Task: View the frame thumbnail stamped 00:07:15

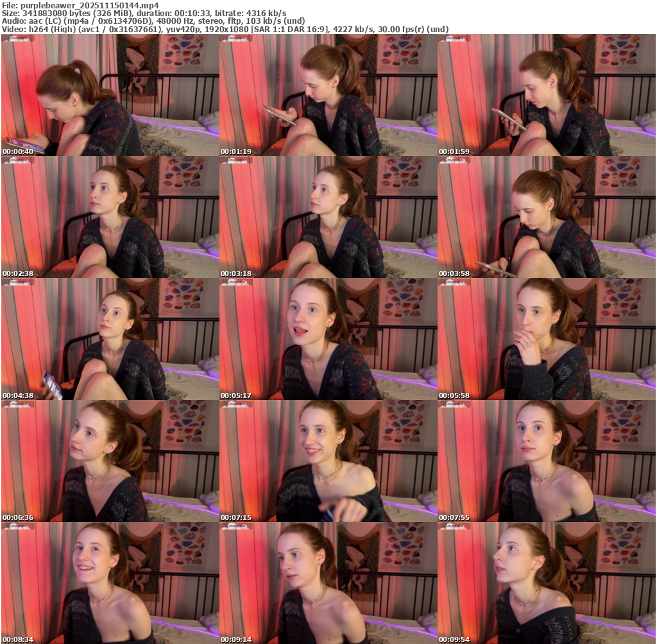Action: coord(328,461)
